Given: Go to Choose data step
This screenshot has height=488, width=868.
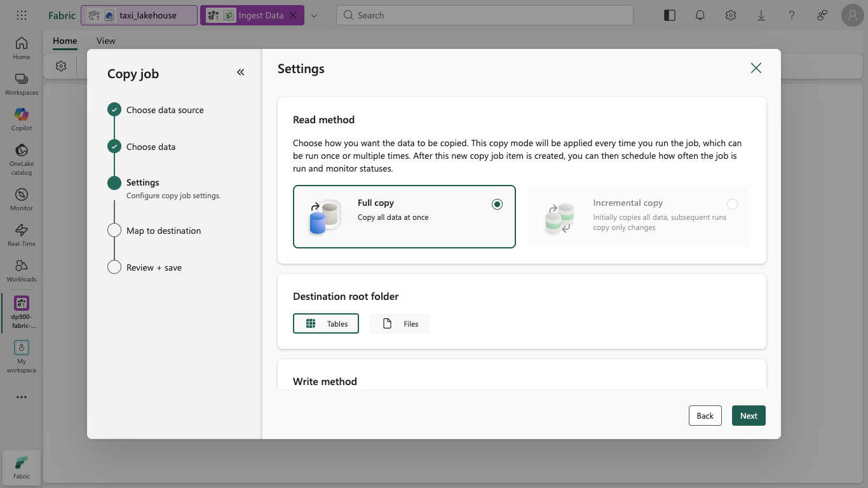Looking at the screenshot, I should 151,147.
